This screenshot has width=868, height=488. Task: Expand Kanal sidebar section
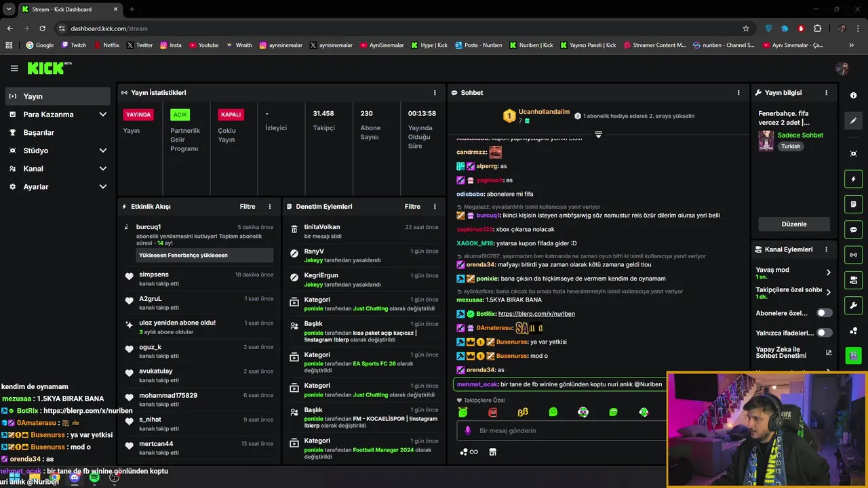pyautogui.click(x=103, y=169)
